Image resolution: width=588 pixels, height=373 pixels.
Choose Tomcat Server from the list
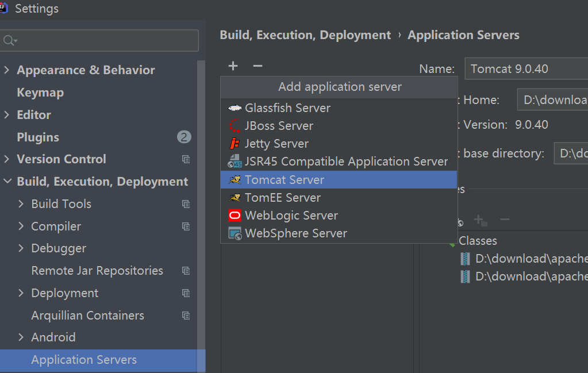[x=339, y=179]
